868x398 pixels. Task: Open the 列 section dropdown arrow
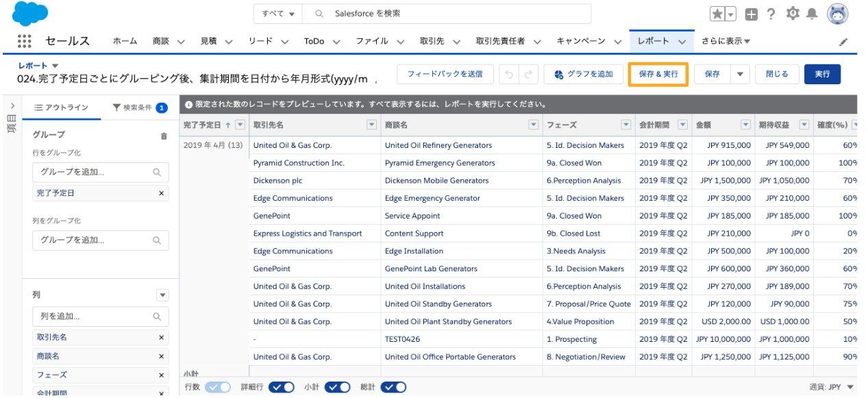pos(162,295)
